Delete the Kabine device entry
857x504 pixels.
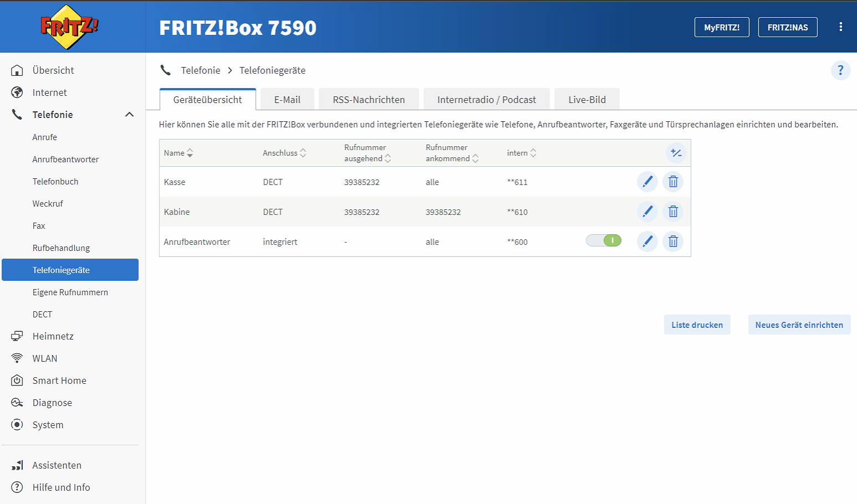tap(673, 212)
